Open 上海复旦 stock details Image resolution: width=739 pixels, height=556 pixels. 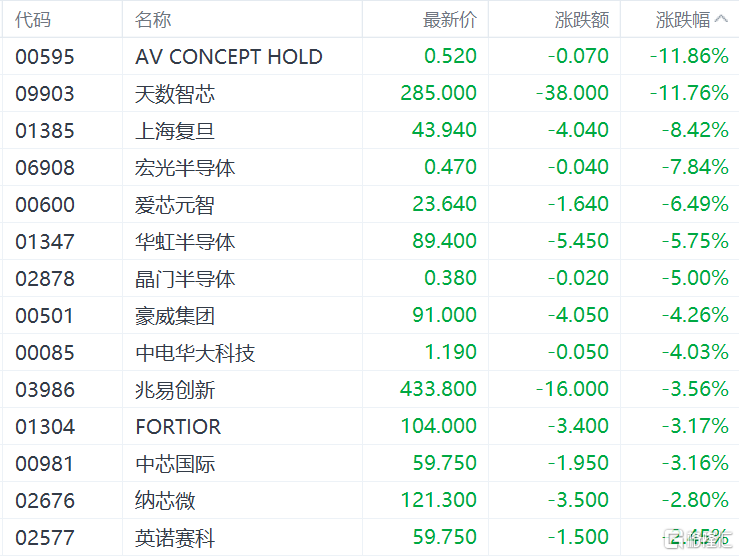click(175, 131)
